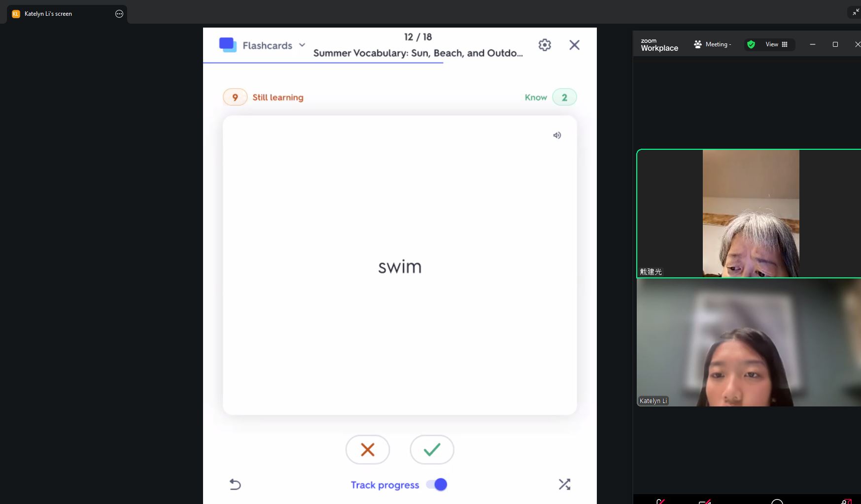Click the green security shield icon
The width and height of the screenshot is (861, 504).
click(x=751, y=44)
